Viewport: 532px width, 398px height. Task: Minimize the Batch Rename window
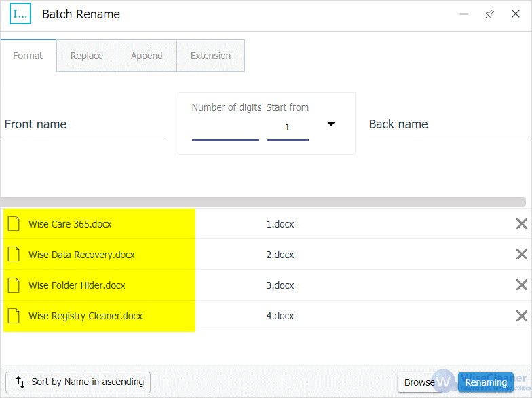(x=464, y=14)
